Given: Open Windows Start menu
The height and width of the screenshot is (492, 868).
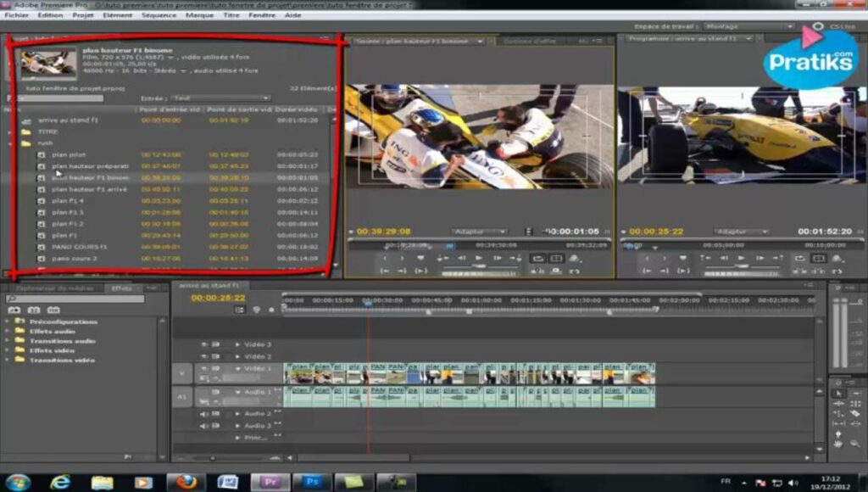Looking at the screenshot, I should [18, 482].
